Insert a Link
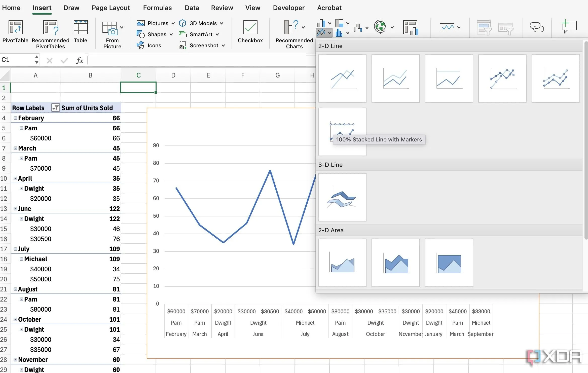588x373 pixels. [x=537, y=27]
